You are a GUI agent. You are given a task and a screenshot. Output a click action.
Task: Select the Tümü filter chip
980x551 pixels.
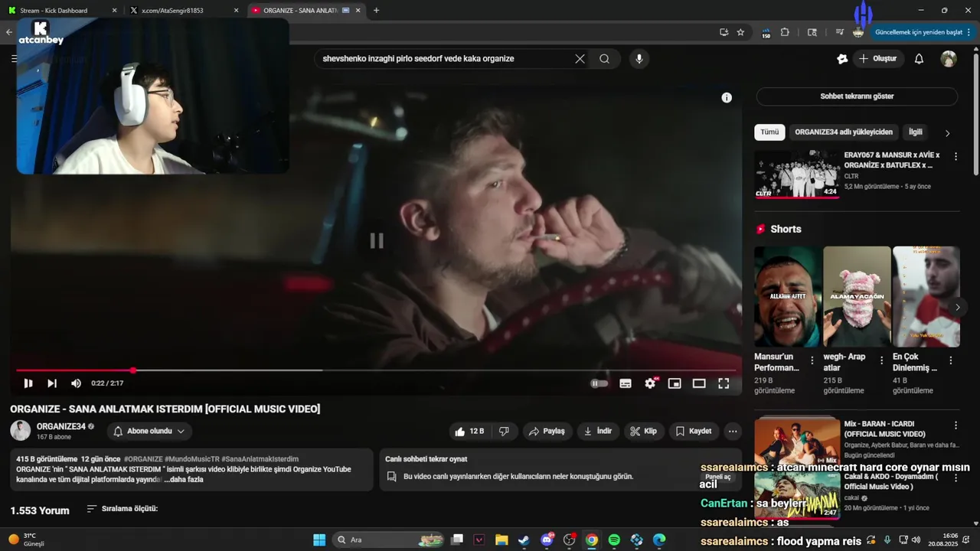click(x=769, y=132)
